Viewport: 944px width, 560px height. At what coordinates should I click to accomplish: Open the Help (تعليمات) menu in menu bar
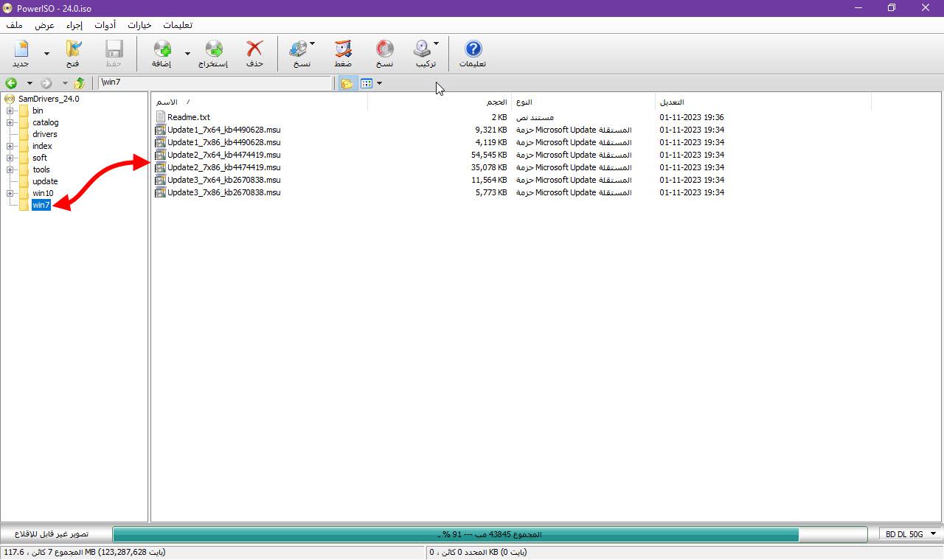click(x=177, y=25)
